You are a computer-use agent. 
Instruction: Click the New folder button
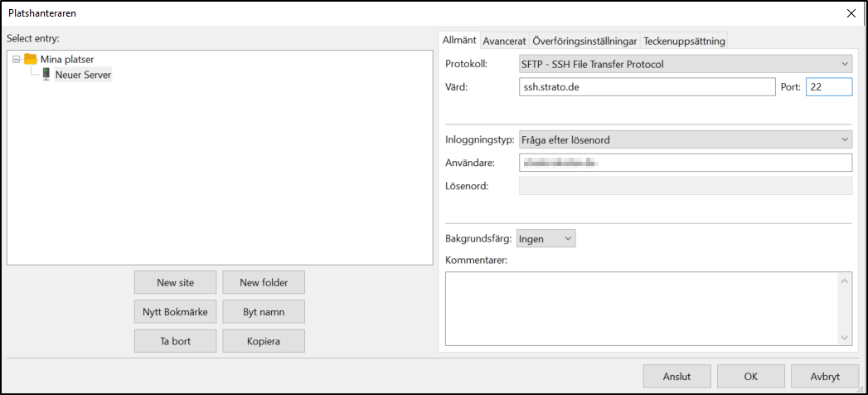tap(264, 282)
